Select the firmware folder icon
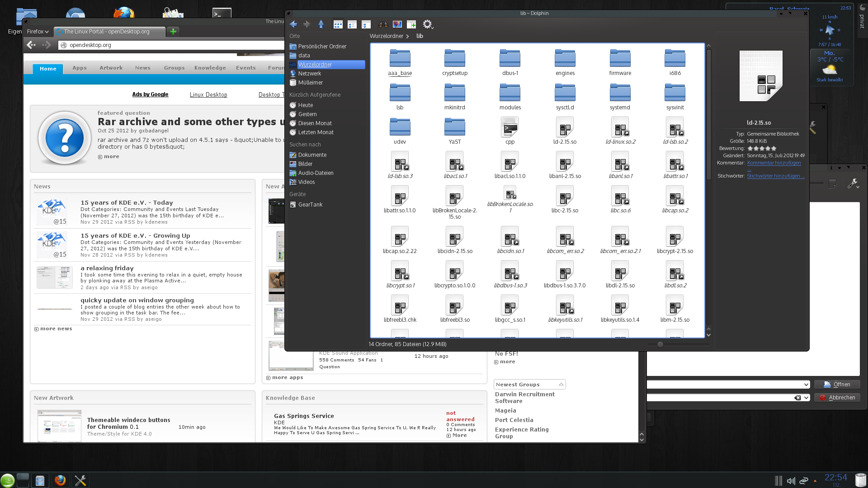This screenshot has width=868, height=488. (620, 58)
